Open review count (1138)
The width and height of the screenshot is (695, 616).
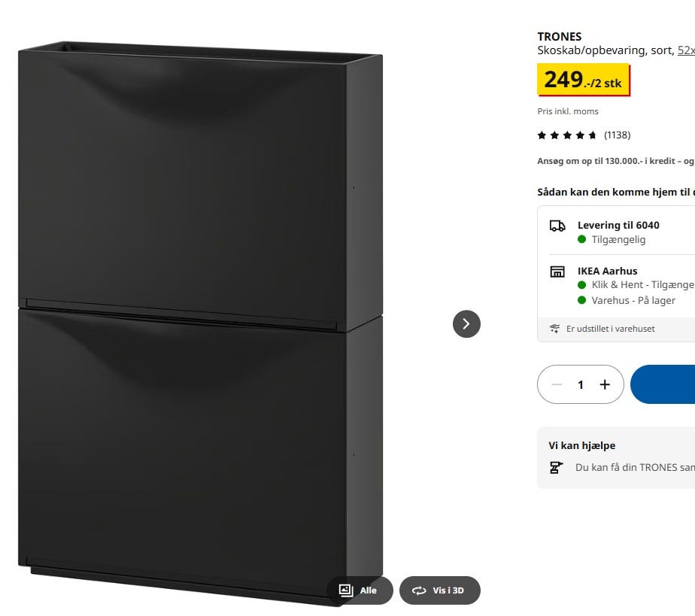tap(617, 135)
